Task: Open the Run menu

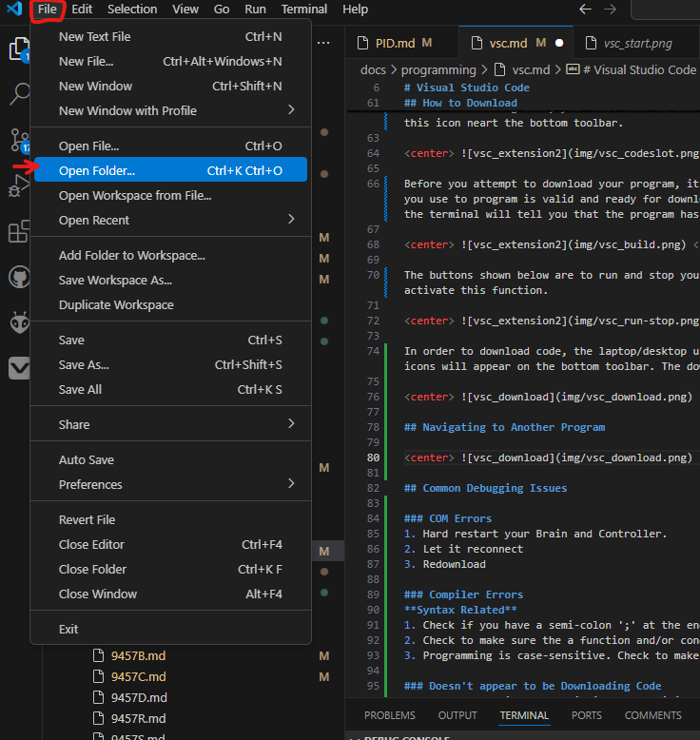Action: (255, 9)
